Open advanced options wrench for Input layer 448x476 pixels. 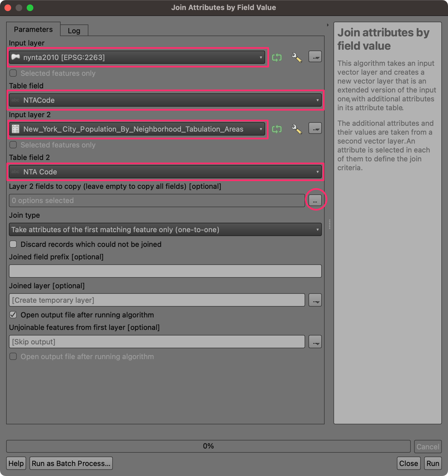pyautogui.click(x=297, y=57)
